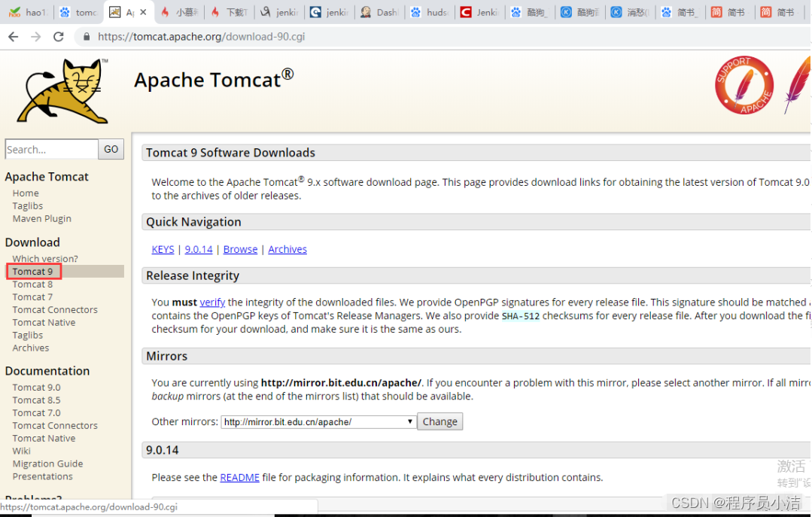Open the Presentations link
Image resolution: width=812 pixels, height=517 pixels.
click(x=42, y=476)
